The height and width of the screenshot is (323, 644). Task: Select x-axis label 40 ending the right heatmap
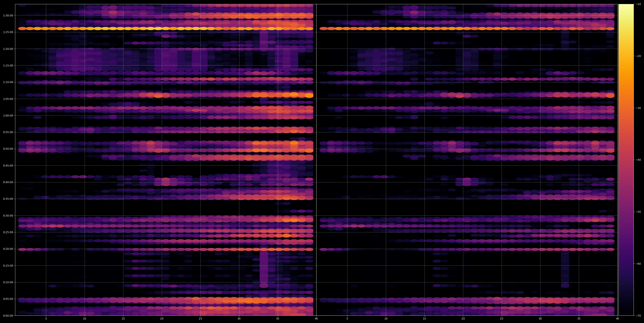(618, 319)
